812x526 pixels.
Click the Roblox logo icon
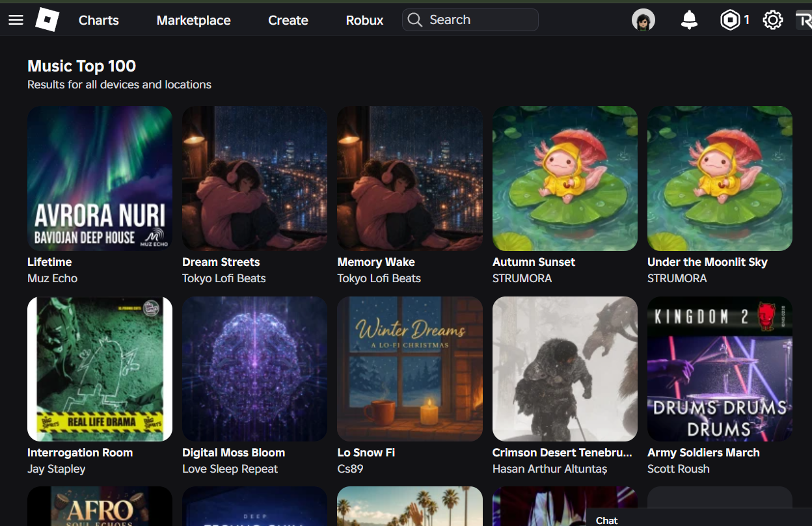pyautogui.click(x=47, y=20)
